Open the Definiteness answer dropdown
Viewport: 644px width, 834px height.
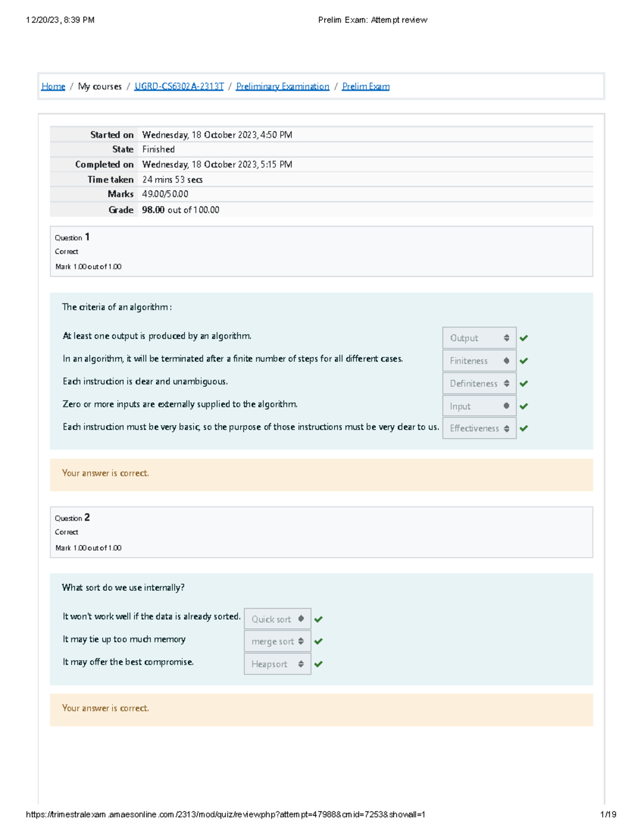(479, 383)
